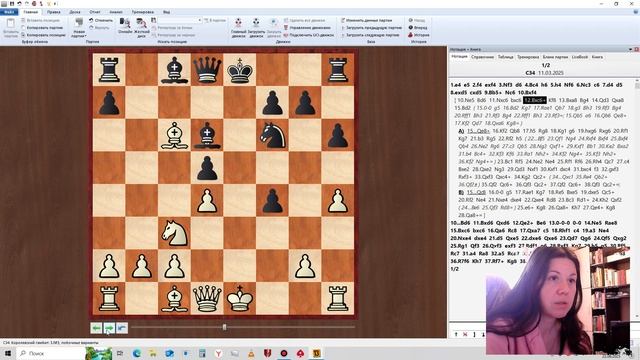Open Microsoft Edge from taskbar
This screenshot has height=360, width=640.
(136, 353)
